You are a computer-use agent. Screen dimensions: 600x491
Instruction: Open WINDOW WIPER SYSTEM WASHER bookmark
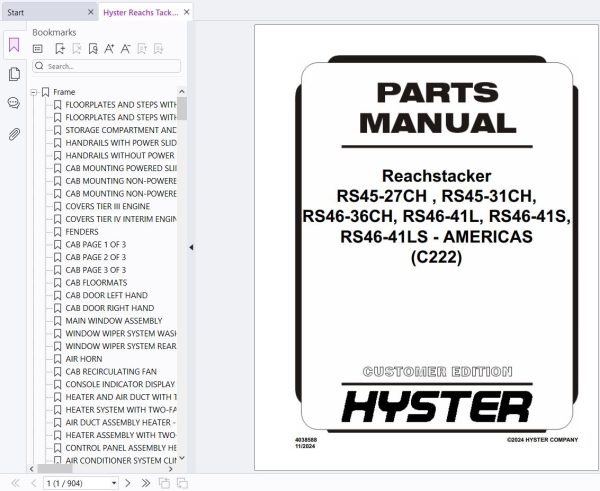(x=121, y=333)
